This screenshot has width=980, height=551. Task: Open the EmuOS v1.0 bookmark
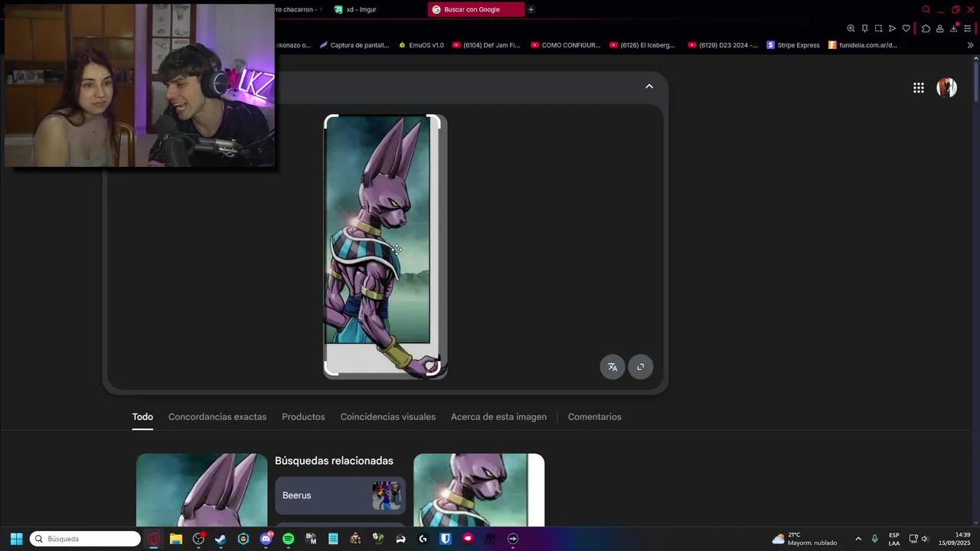[421, 45]
